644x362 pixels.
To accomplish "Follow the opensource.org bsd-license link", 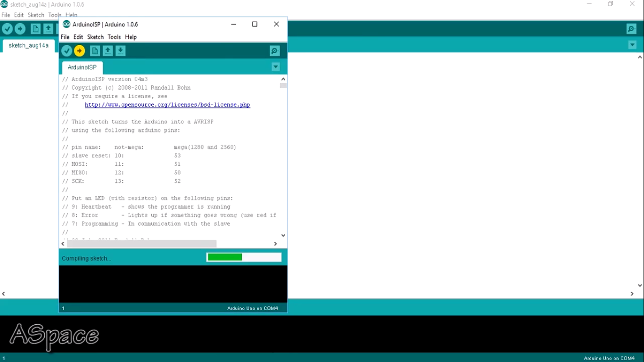I will 167,105.
